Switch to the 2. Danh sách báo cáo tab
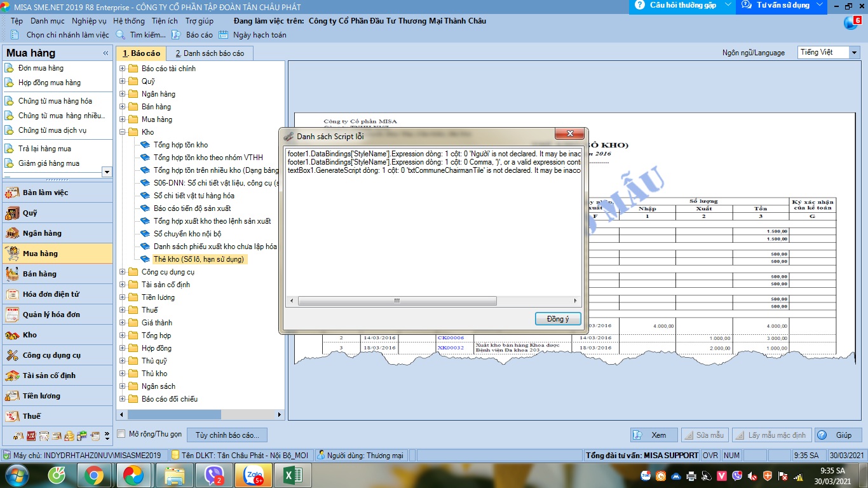The height and width of the screenshot is (488, 868). [210, 53]
